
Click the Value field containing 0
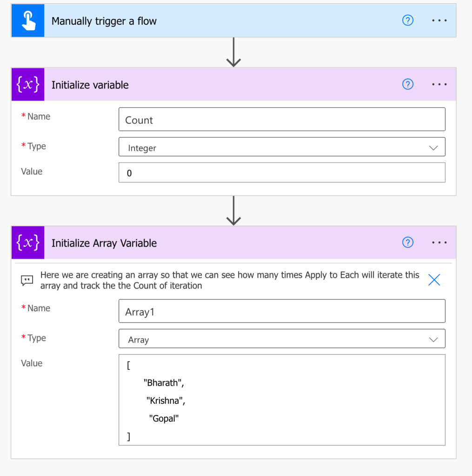pos(282,173)
